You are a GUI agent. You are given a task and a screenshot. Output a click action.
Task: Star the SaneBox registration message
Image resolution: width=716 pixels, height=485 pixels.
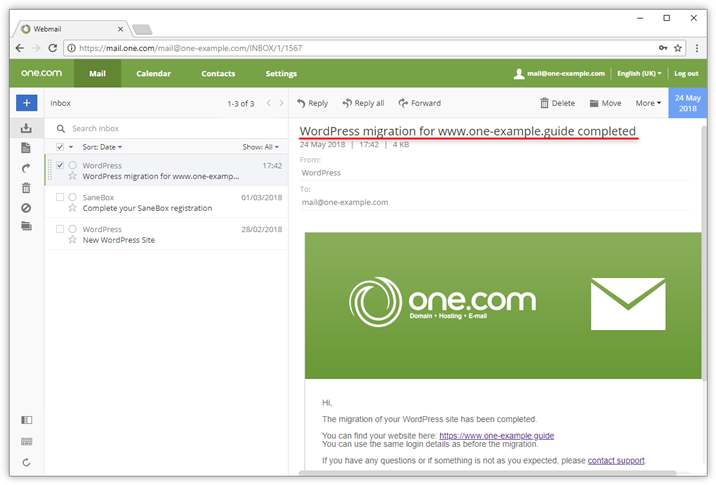pos(72,208)
